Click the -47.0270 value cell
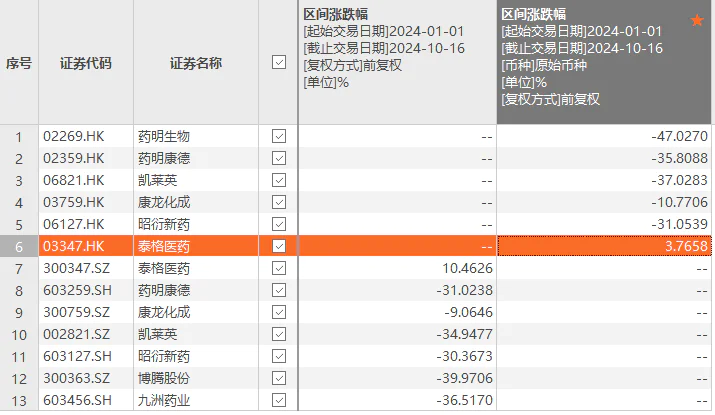Viewport: 715px width, 415px height. [x=604, y=136]
